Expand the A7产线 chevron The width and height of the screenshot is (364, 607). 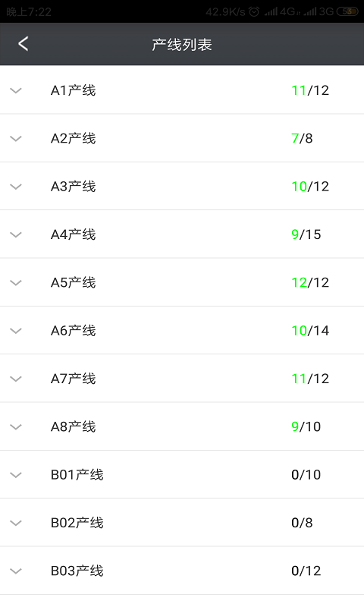(16, 379)
